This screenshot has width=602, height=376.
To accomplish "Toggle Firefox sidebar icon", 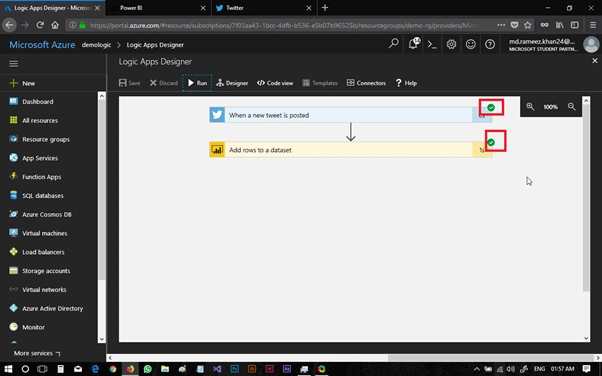I will point(574,25).
